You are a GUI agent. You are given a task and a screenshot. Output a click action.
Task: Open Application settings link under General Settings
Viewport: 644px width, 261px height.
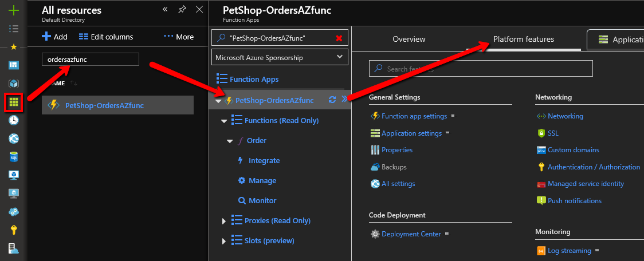tap(411, 133)
